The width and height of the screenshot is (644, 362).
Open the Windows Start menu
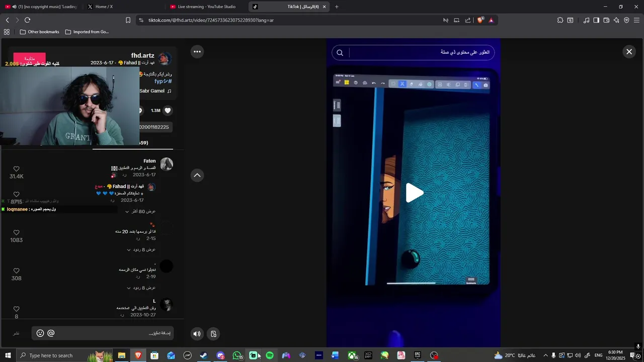click(8, 355)
